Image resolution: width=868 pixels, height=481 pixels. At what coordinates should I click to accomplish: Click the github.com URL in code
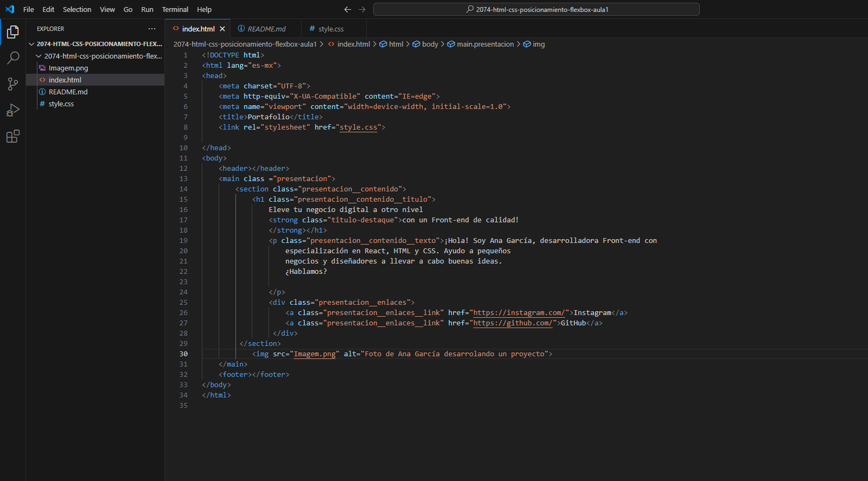point(513,323)
